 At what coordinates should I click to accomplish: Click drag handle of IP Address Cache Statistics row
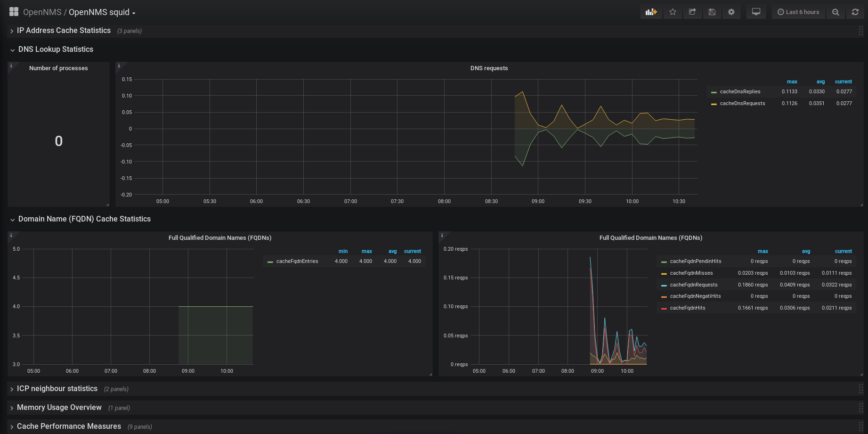pyautogui.click(x=861, y=31)
